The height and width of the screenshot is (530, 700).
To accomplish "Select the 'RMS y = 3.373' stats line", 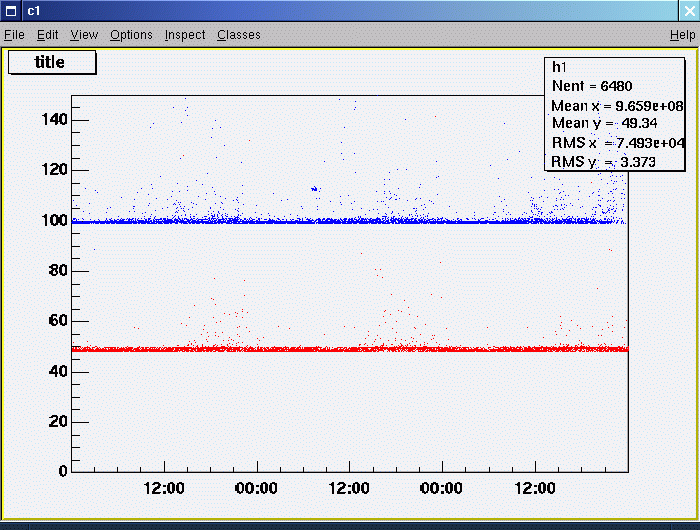I will tap(603, 162).
